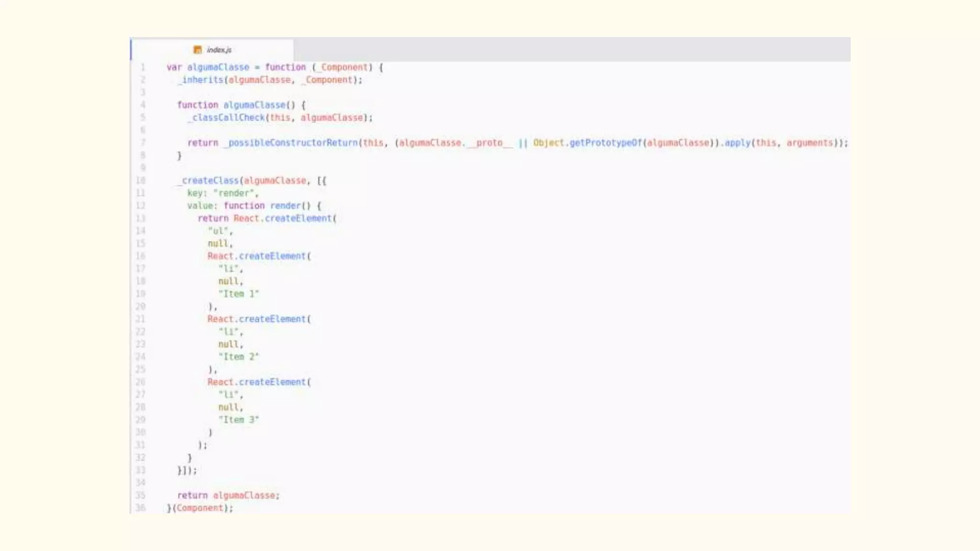Click _possibleConstructorReturn in the return statement
This screenshot has height=551, width=980.
point(291,143)
